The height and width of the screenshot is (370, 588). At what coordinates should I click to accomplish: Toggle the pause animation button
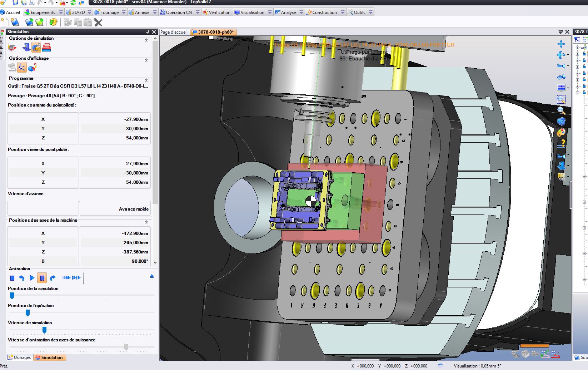42,278
